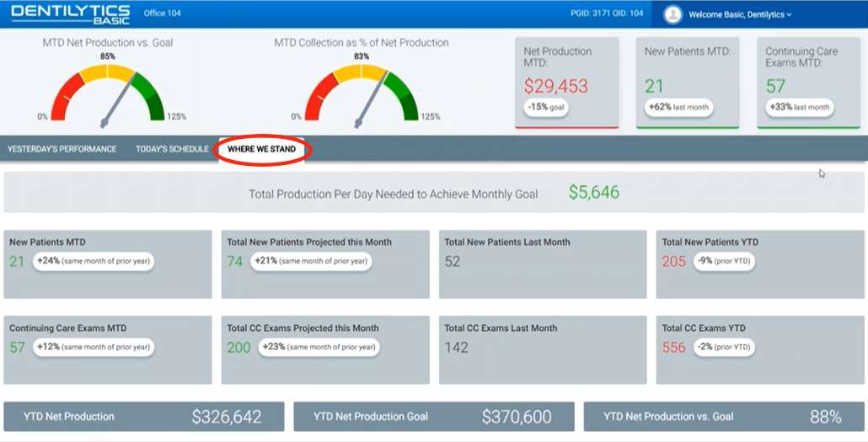Switch to Yesterday's Performance tab
868x442 pixels.
(62, 149)
